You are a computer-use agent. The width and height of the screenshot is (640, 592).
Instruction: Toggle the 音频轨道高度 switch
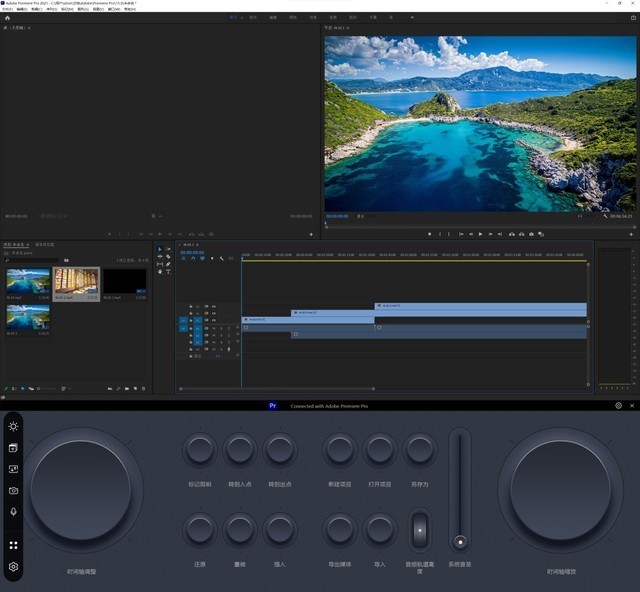(420, 530)
